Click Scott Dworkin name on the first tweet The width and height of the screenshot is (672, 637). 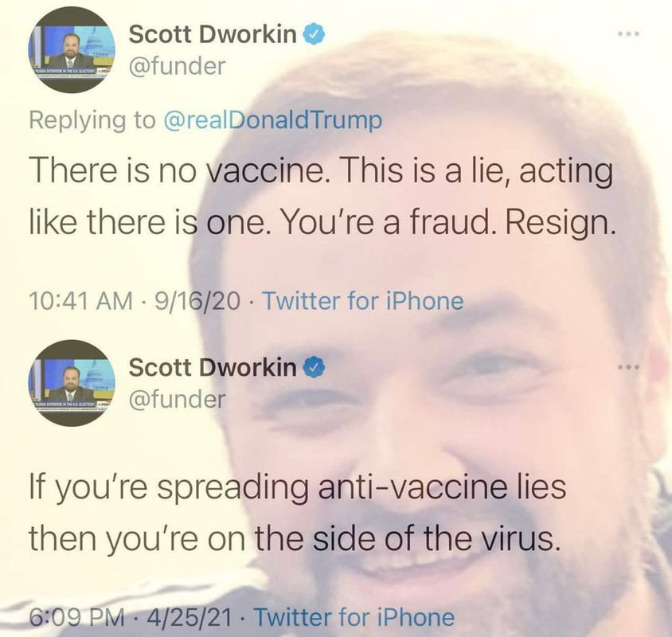coord(213,34)
